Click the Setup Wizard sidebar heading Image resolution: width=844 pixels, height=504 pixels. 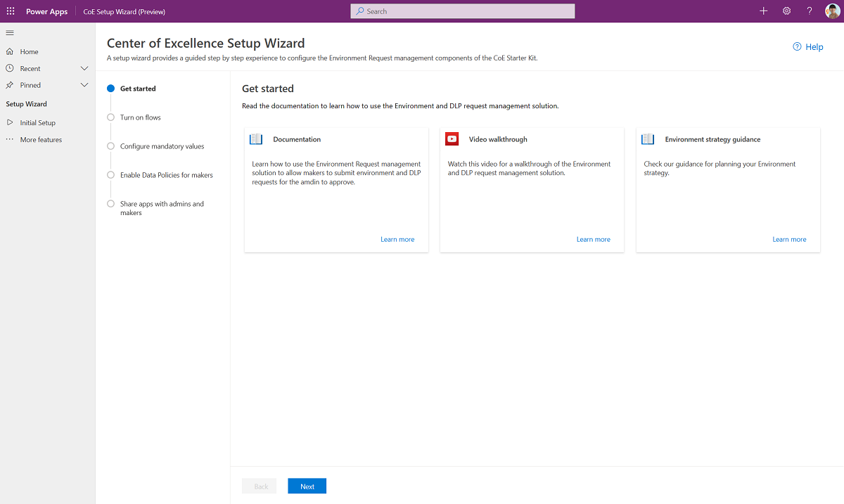[27, 104]
